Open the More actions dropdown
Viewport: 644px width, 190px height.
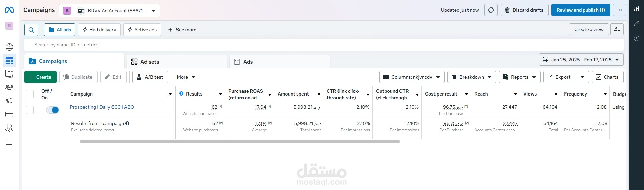(186, 77)
